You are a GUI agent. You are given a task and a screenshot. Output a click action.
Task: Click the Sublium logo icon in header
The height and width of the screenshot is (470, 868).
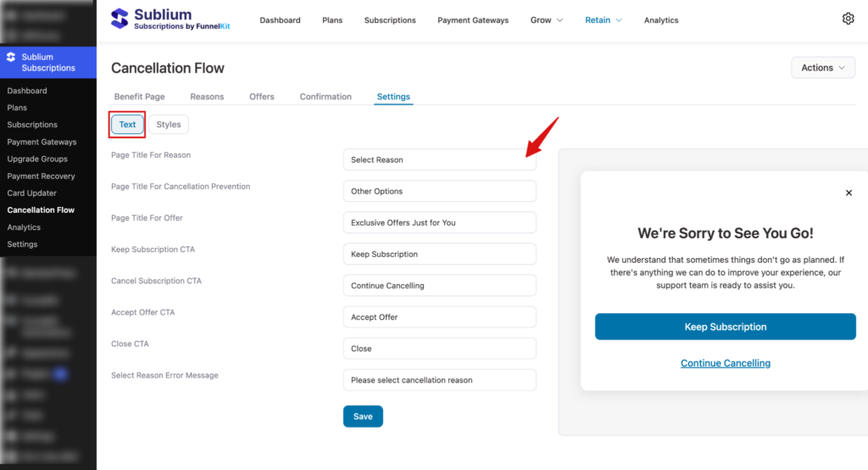click(120, 19)
